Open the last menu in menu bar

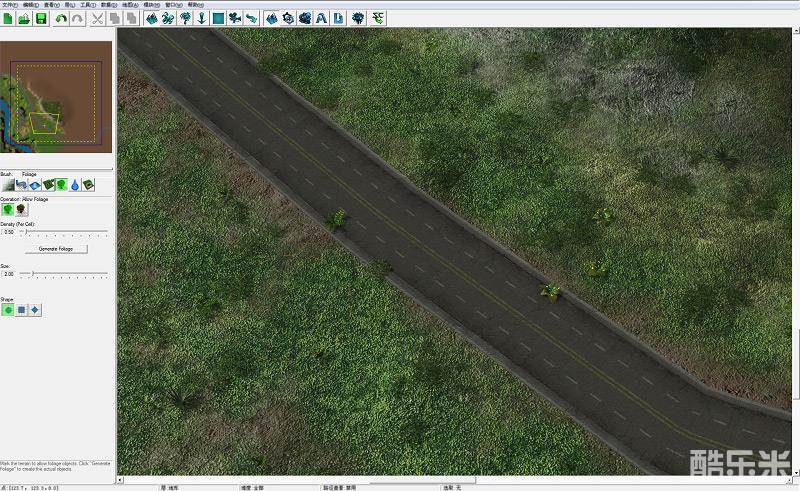pos(194,4)
